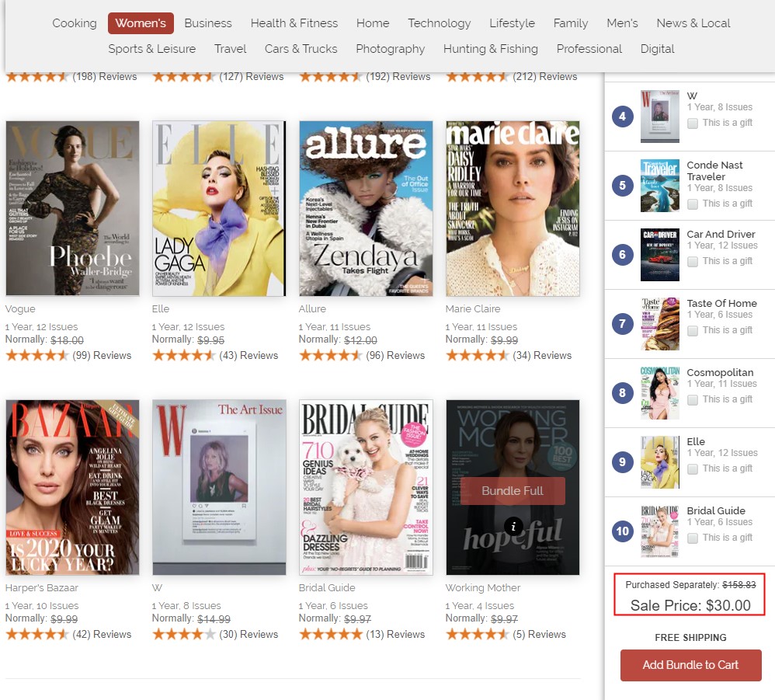
Task: Click the Vogue magazine cover
Action: point(72,208)
